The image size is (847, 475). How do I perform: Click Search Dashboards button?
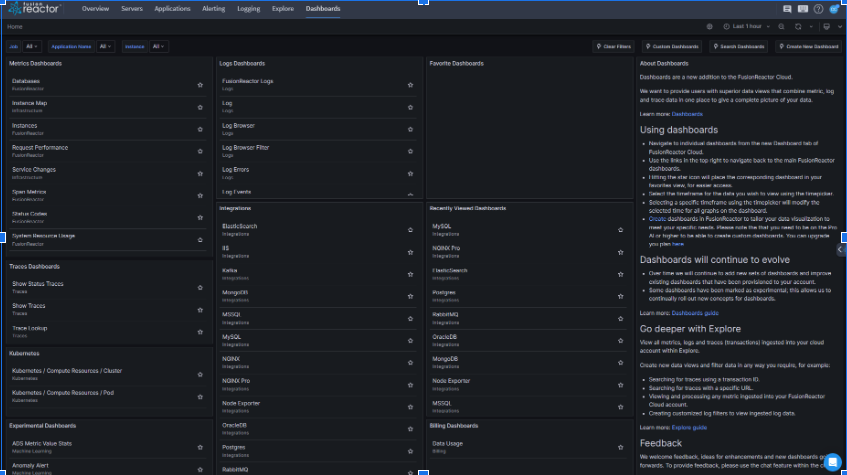pyautogui.click(x=738, y=46)
